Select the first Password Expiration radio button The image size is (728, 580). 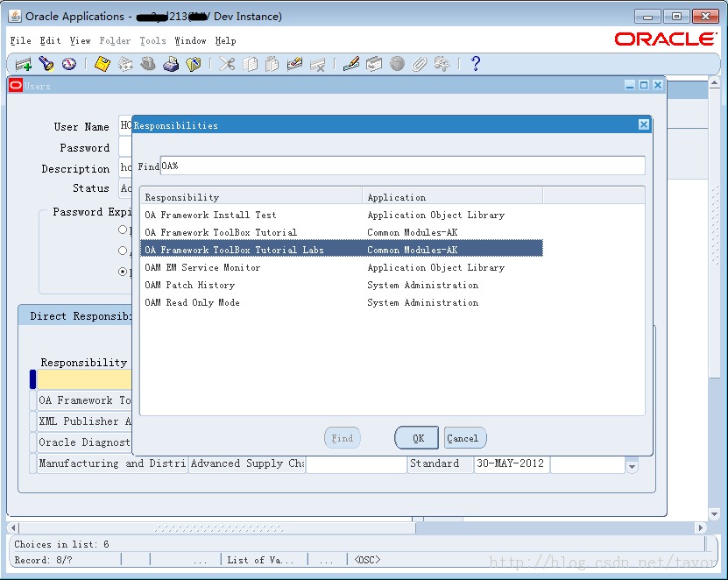123,230
